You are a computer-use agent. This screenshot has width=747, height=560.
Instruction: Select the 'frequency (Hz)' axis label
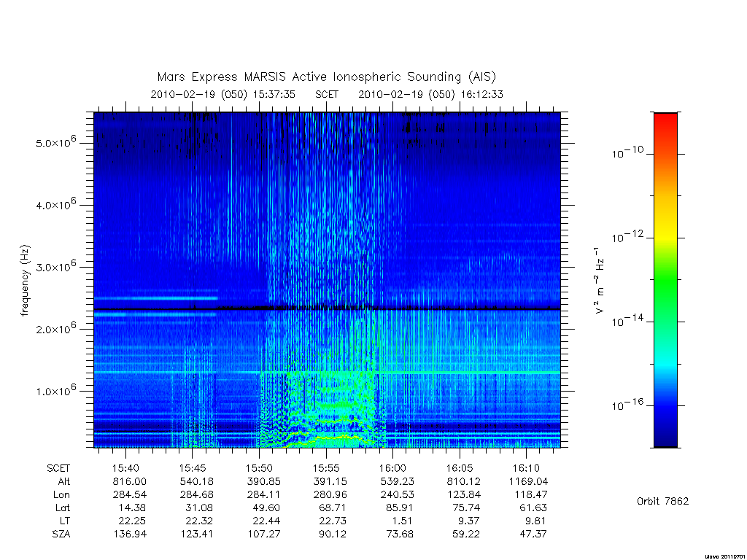pos(25,281)
